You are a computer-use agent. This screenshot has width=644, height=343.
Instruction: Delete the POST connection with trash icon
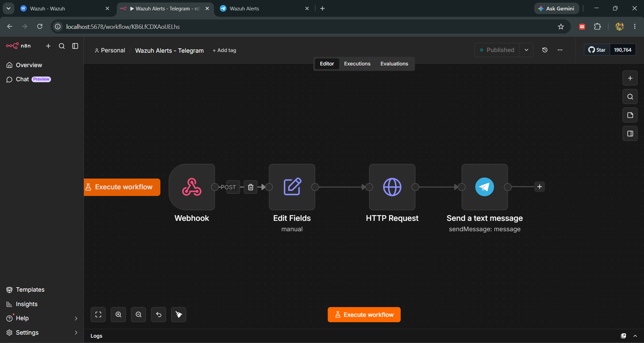point(251,187)
